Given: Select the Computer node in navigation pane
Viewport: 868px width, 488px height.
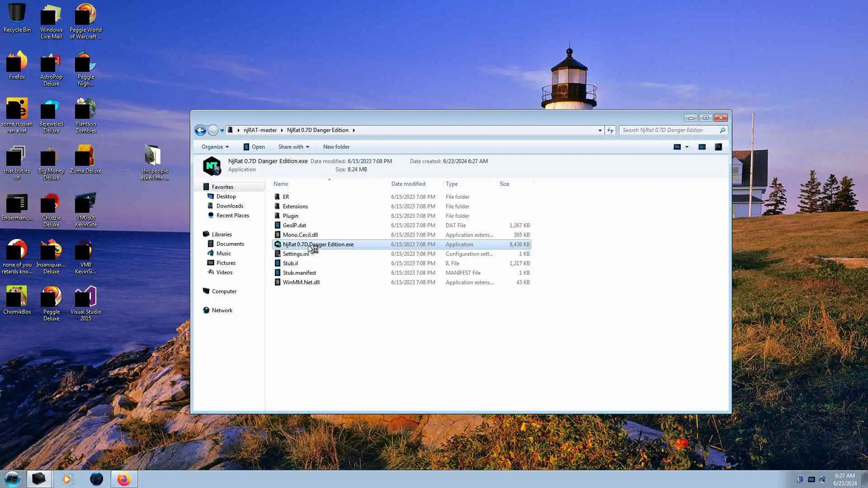Looking at the screenshot, I should coord(224,291).
